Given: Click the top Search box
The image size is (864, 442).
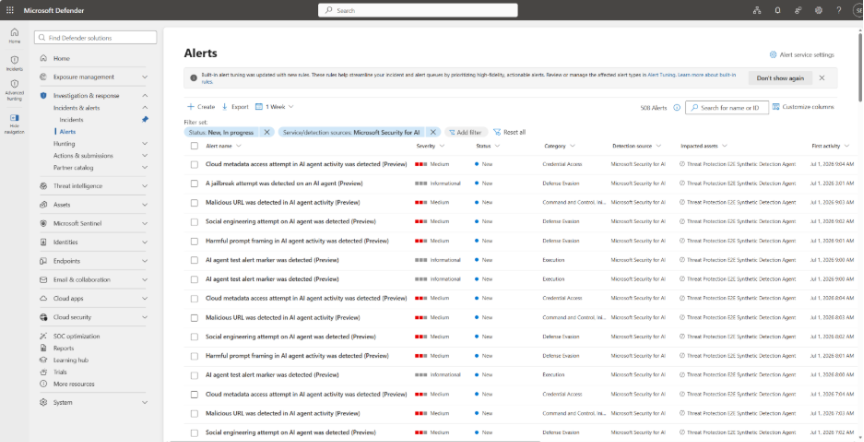Looking at the screenshot, I should pos(418,10).
